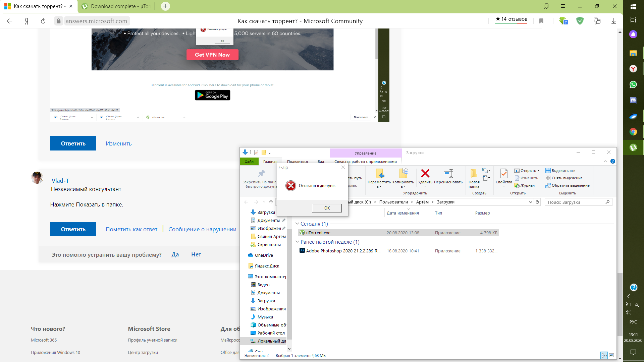Click the Yandex home 'Я' icon
The image size is (644, 362).
click(26, 21)
